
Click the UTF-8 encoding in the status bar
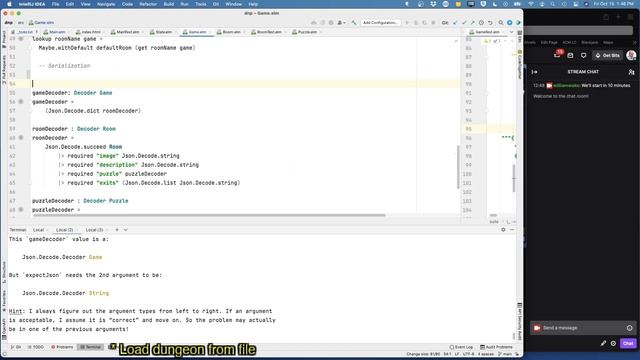(468, 354)
